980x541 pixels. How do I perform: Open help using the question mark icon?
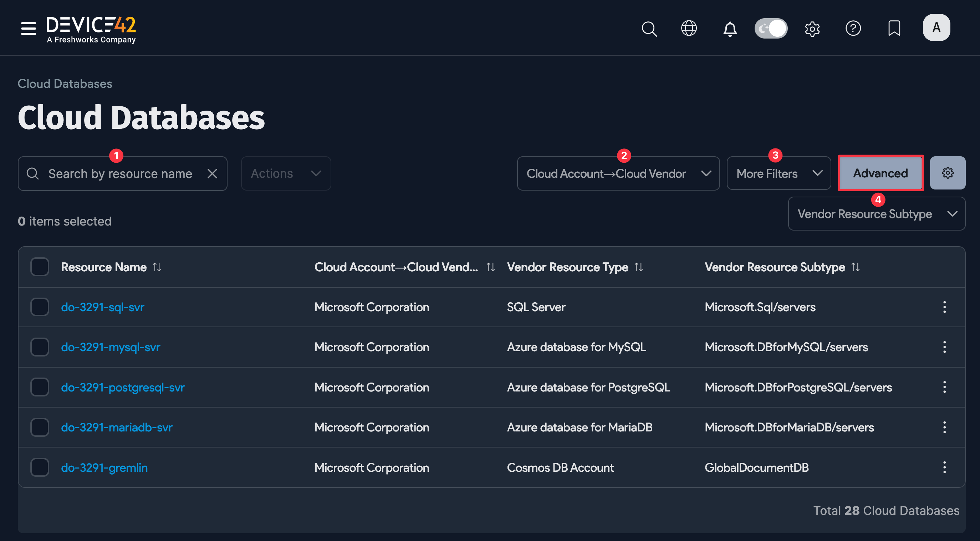(x=853, y=28)
